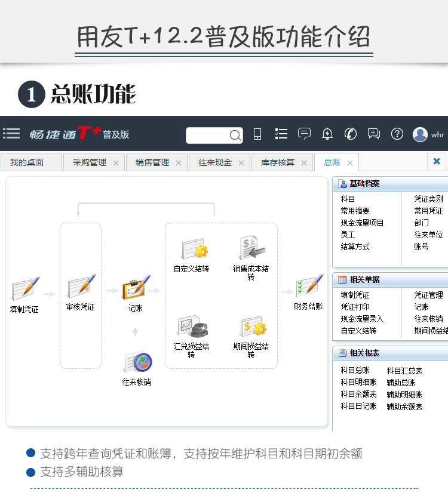Open the message bubble icon
448x499 pixels.
click(x=304, y=134)
